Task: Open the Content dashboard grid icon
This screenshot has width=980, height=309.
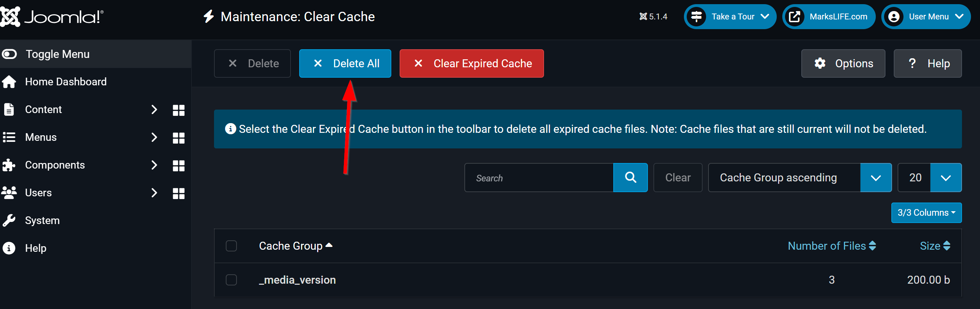Action: coord(178,110)
